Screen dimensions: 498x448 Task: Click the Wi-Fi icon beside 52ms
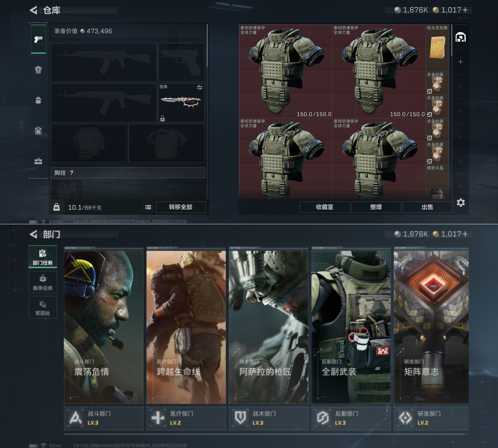tap(43, 446)
